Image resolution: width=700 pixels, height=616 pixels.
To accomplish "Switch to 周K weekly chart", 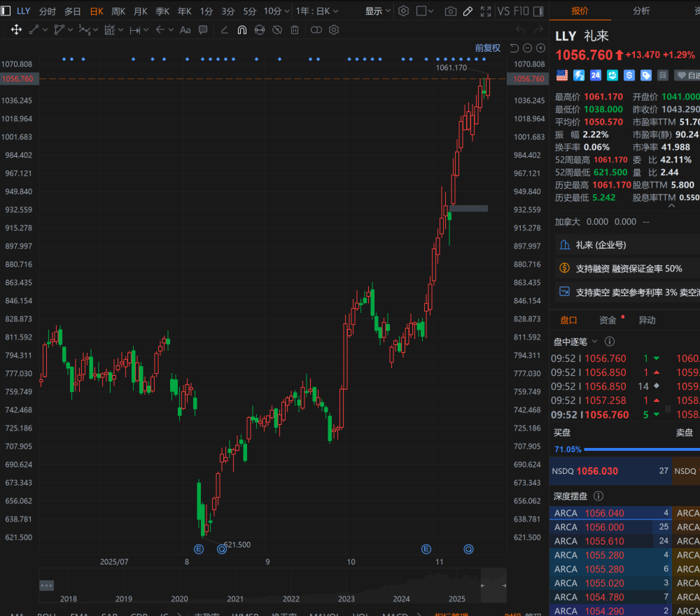I will click(x=118, y=11).
